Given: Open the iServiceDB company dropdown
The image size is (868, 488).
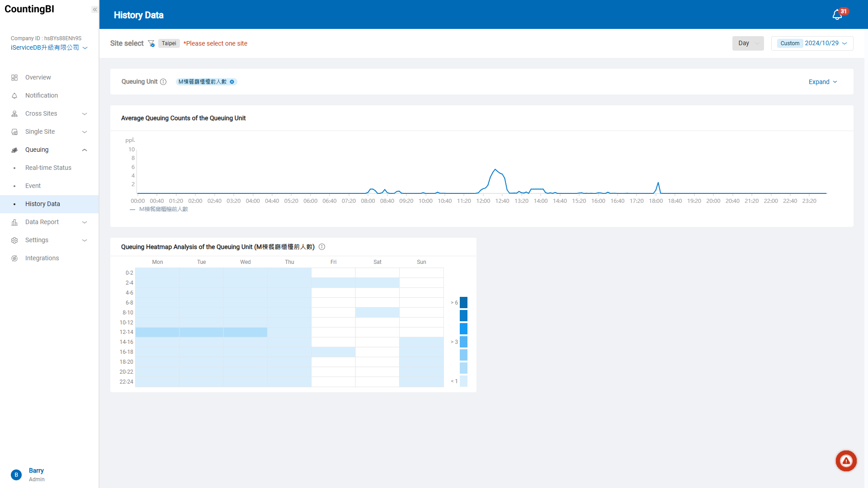Looking at the screenshot, I should 49,47.
